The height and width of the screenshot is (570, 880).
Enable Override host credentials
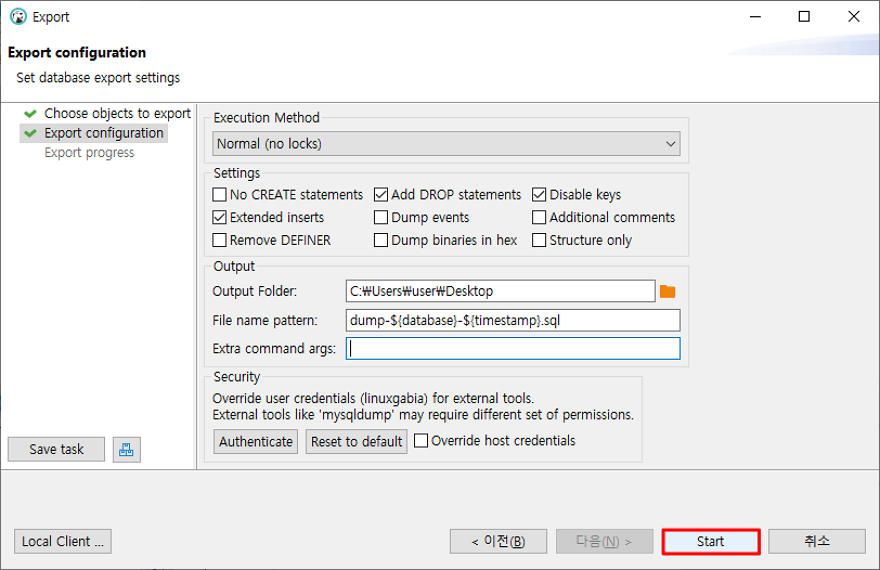[x=421, y=440]
